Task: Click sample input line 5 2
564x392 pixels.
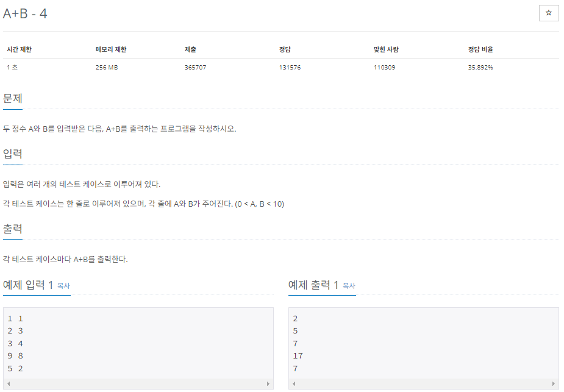Action: tap(15, 368)
